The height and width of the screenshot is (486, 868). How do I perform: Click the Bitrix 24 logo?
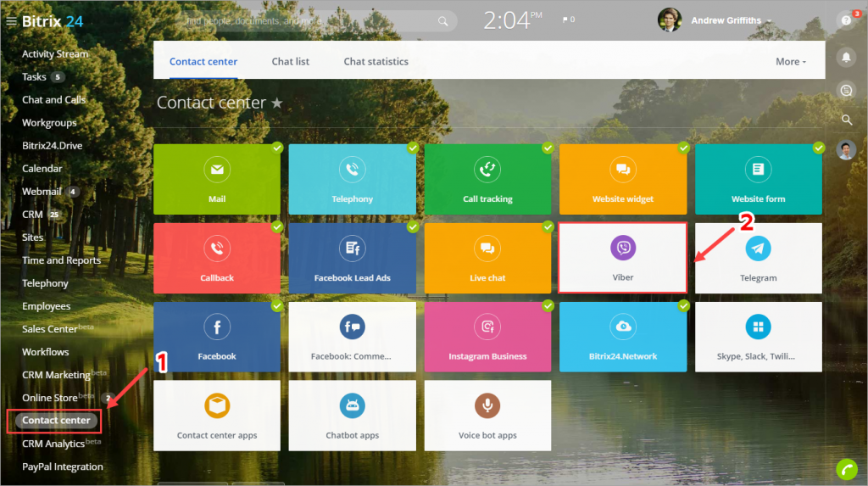[52, 21]
